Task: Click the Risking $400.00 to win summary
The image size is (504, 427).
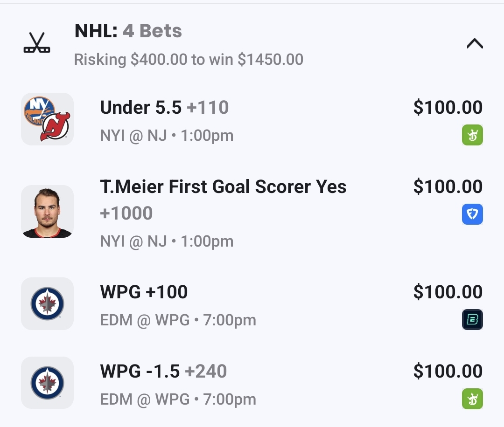Action: pyautogui.click(x=189, y=60)
